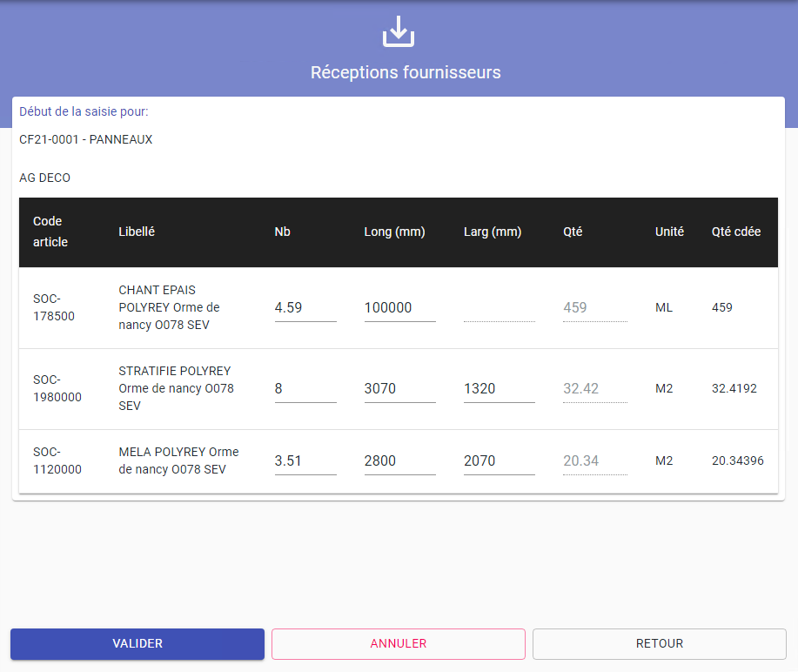Click disabled Qté field showing 459
This screenshot has height=672, width=798.
(594, 308)
